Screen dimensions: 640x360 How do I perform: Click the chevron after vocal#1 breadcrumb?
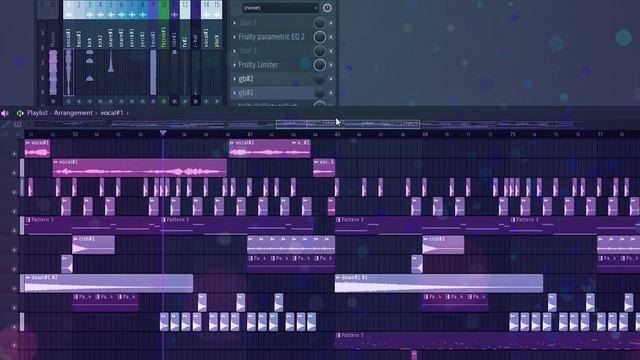tap(127, 113)
